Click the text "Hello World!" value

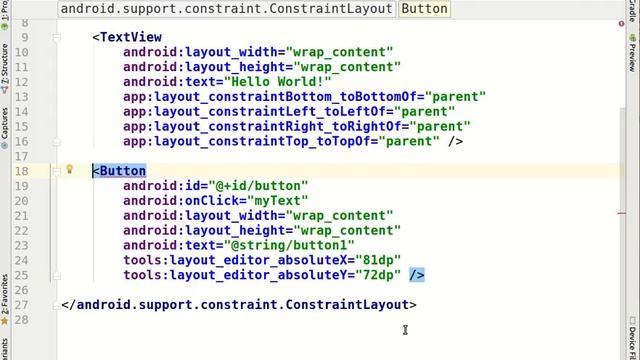pyautogui.click(x=278, y=82)
